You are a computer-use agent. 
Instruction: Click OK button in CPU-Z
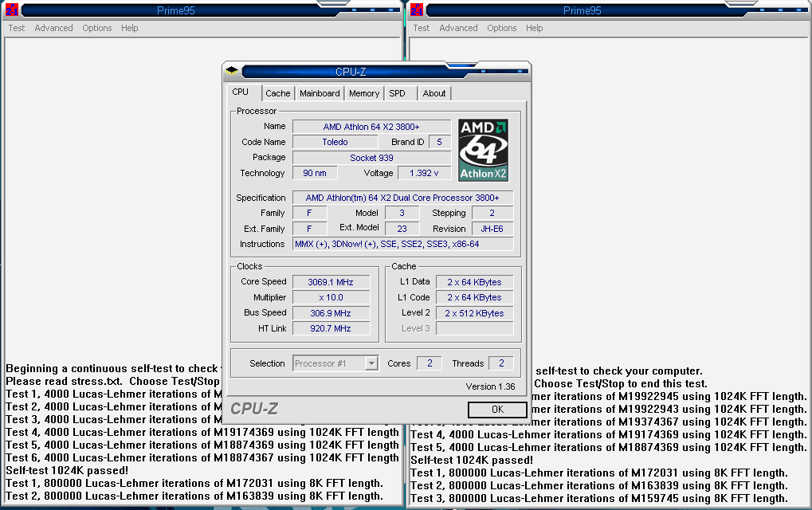pyautogui.click(x=497, y=410)
